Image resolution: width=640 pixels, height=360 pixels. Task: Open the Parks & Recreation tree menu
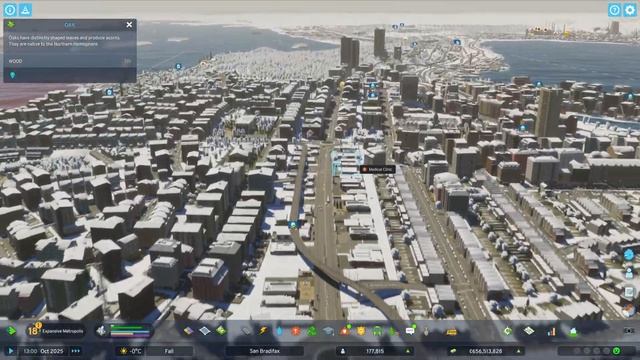click(x=394, y=331)
